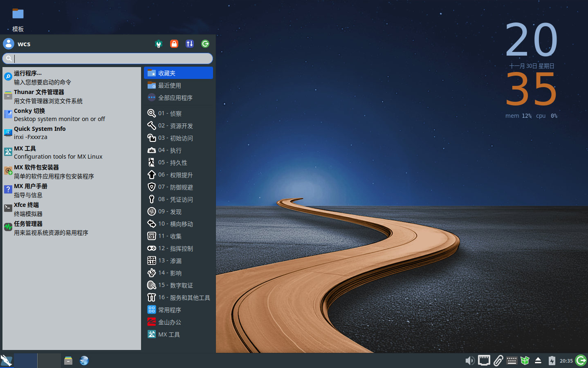Open the power manager battery tray icon
The image size is (588, 368).
click(552, 360)
